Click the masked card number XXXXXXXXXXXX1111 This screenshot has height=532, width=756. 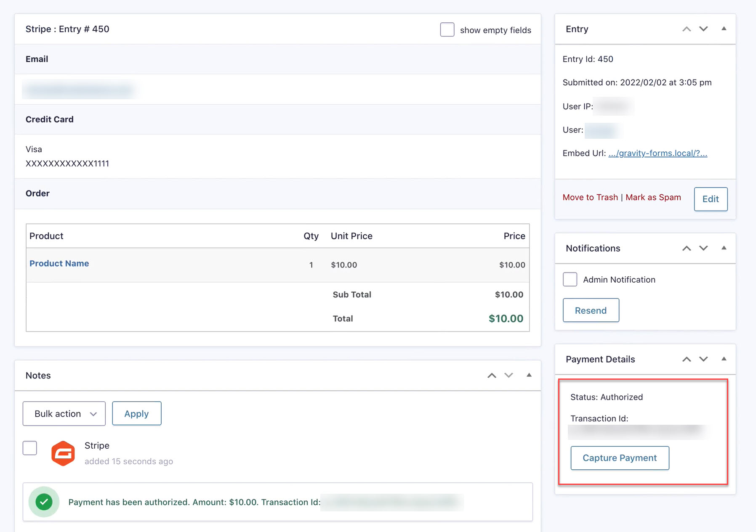tap(67, 164)
